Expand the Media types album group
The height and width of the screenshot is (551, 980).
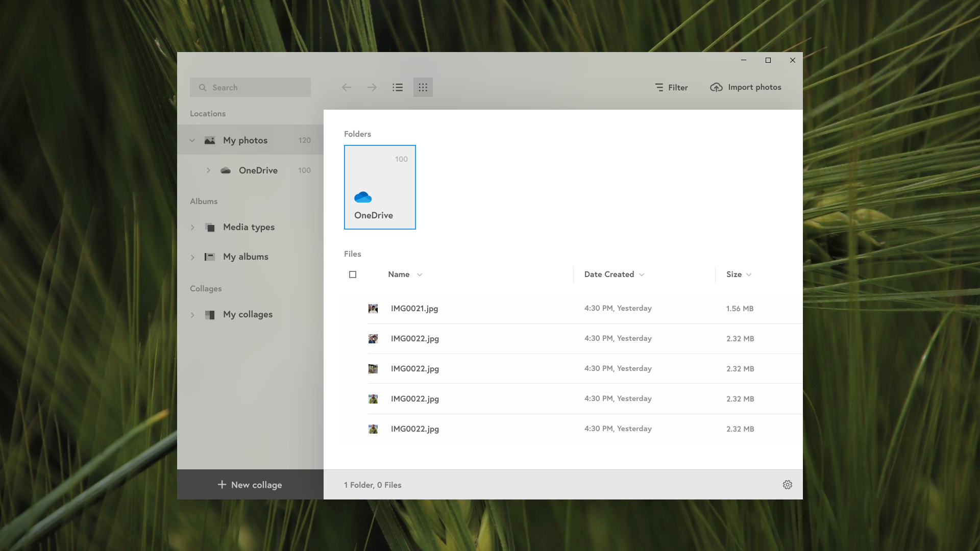[x=192, y=227]
